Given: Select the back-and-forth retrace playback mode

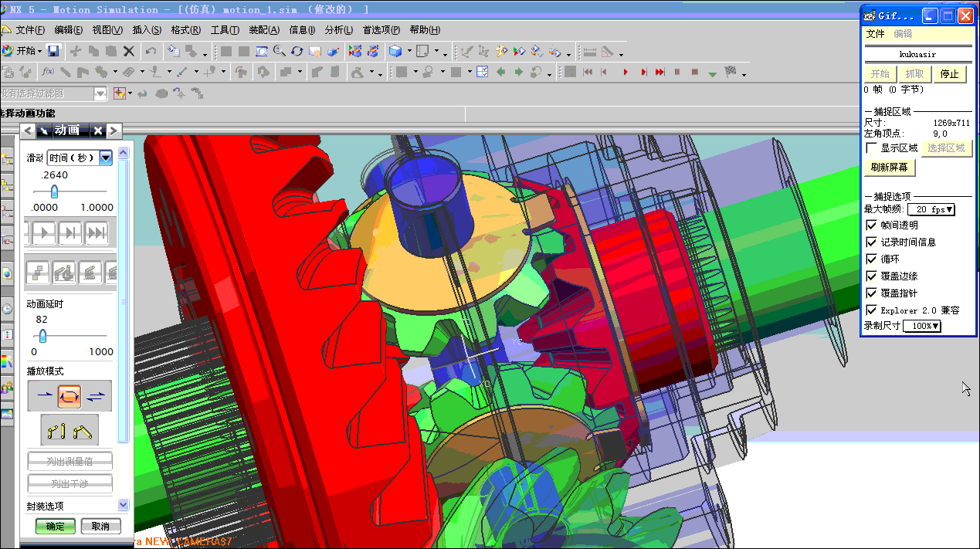Looking at the screenshot, I should coord(97,396).
